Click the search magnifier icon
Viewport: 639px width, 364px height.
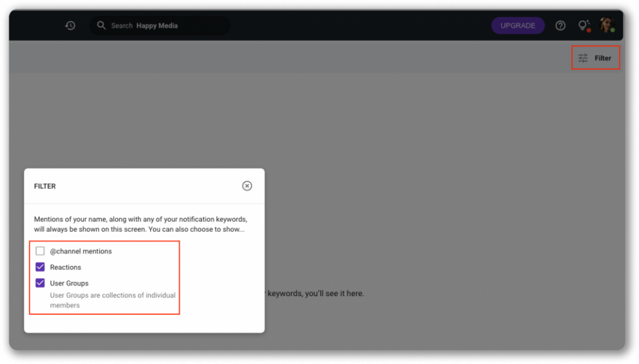(x=101, y=26)
